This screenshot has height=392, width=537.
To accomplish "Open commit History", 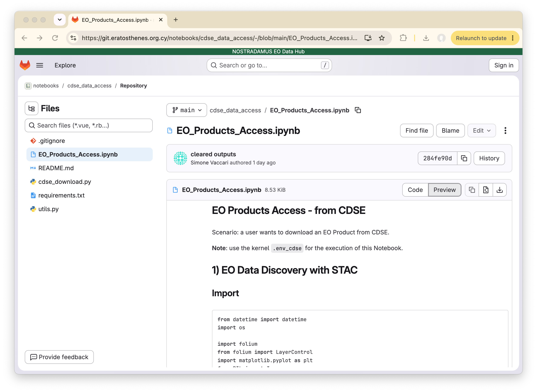I will click(489, 158).
